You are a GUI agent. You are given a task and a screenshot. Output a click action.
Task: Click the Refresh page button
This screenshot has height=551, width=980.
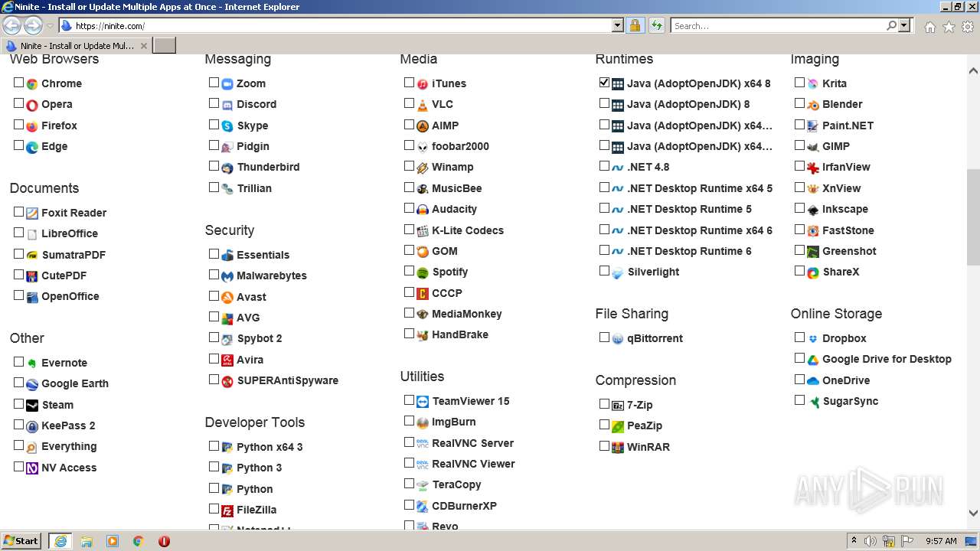click(x=656, y=26)
